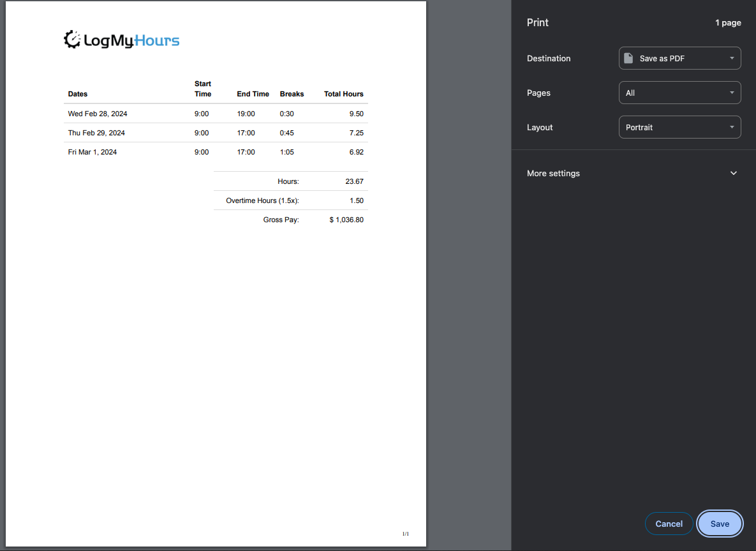Screen dimensions: 756x551
Task: Click the Gross Pay amount $ 1,036.80
Action: 346,220
